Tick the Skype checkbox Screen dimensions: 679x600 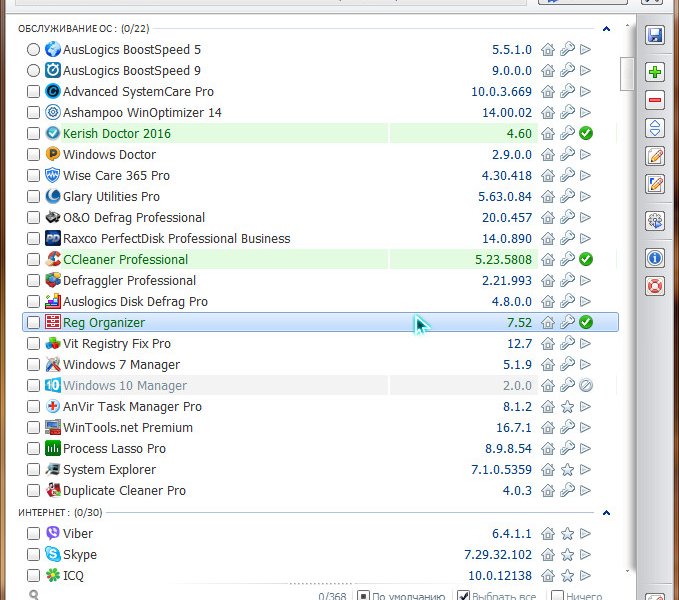(x=33, y=555)
